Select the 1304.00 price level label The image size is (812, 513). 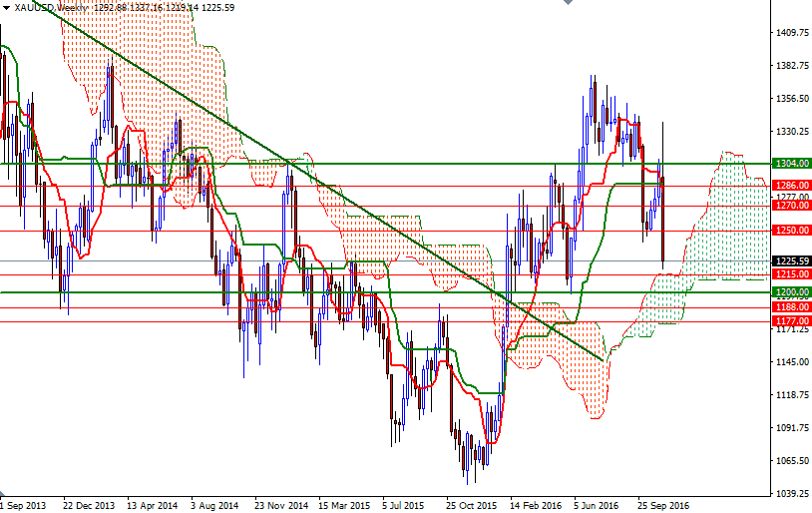[x=790, y=163]
